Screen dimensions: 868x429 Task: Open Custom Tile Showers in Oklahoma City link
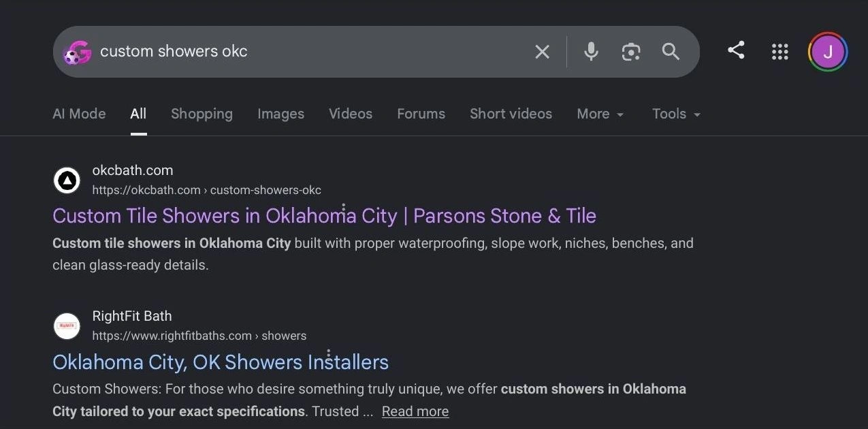(324, 216)
